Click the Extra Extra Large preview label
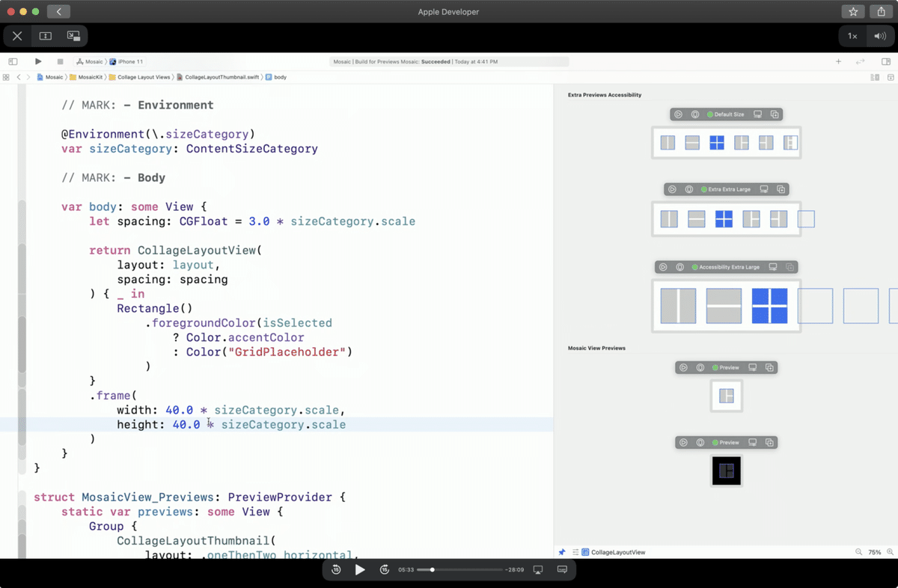The image size is (898, 588). [x=725, y=189]
